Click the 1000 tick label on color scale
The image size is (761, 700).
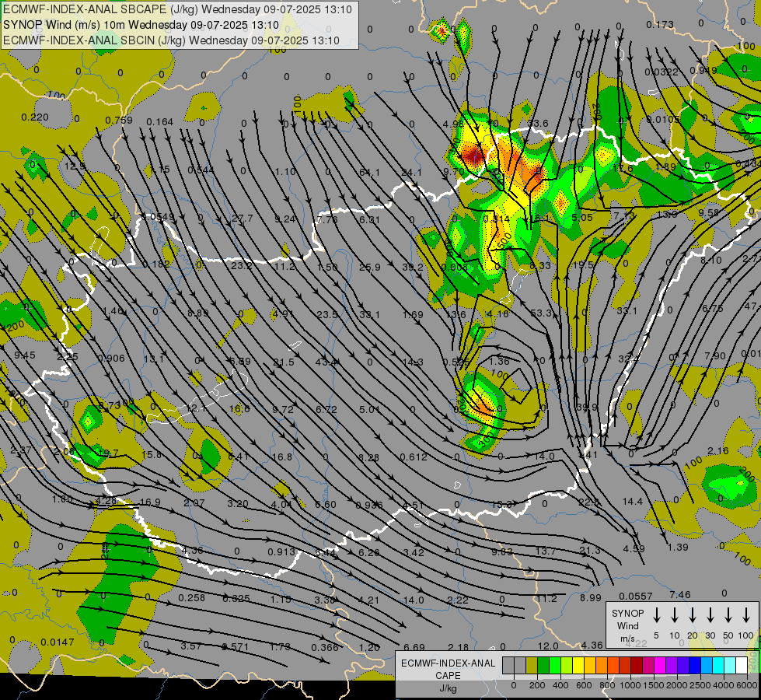630,685
